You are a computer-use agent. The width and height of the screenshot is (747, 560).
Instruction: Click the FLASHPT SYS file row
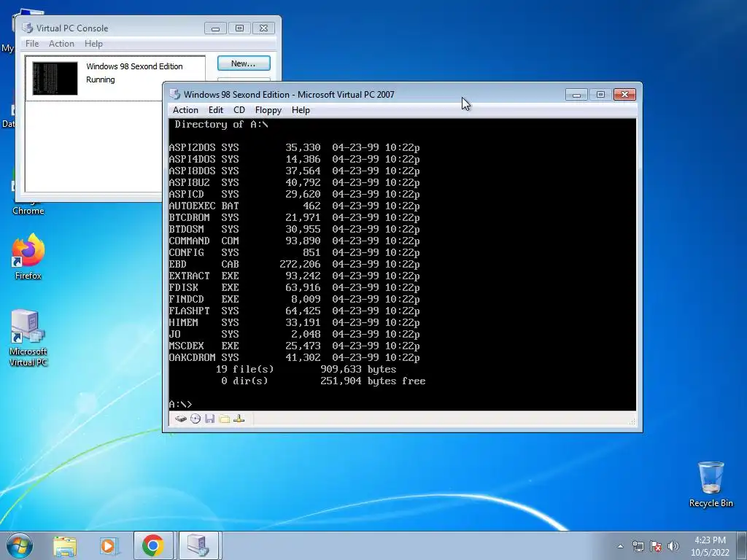[x=294, y=311]
